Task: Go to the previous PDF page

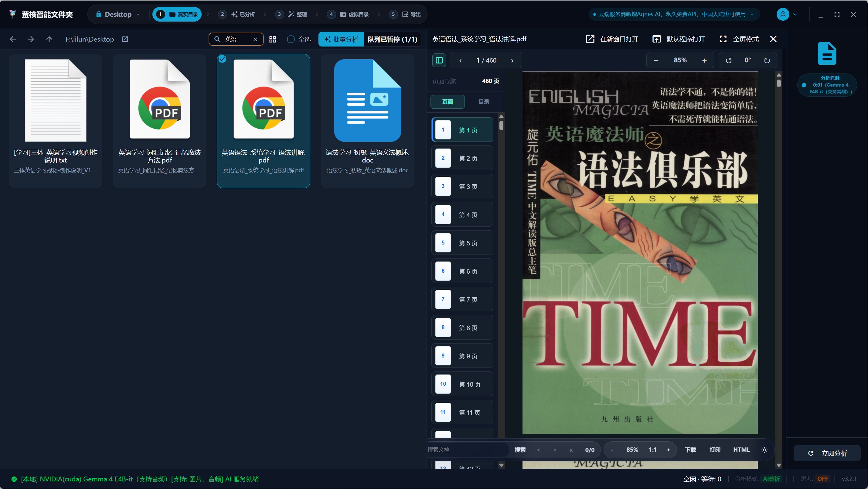Action: [x=460, y=60]
